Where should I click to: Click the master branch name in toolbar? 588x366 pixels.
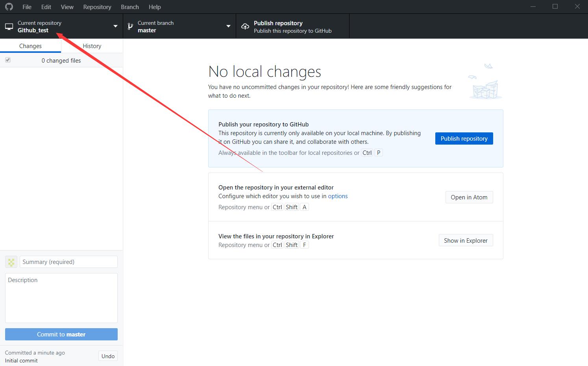pyautogui.click(x=147, y=30)
